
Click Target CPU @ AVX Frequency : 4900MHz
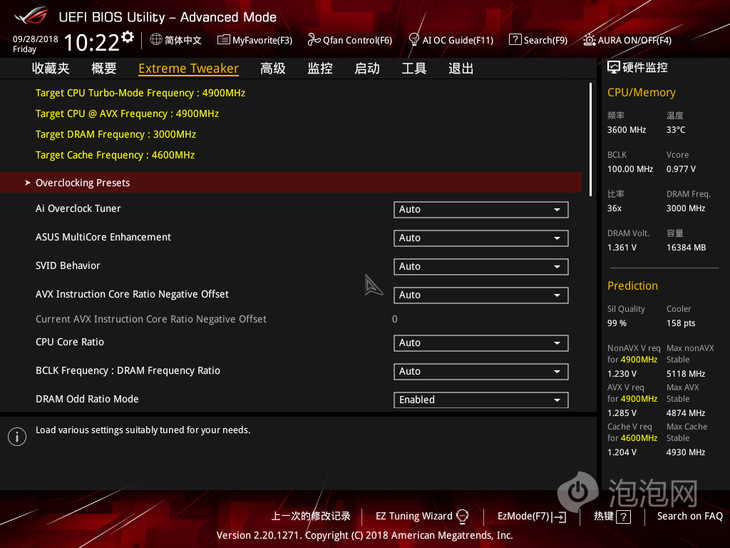click(x=127, y=114)
